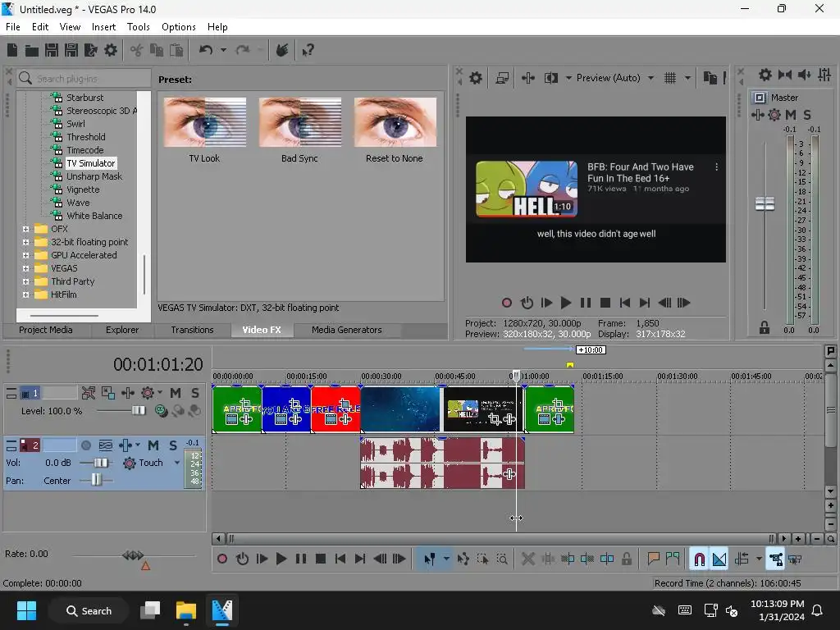
Task: Save the project using the Save icon
Action: (x=52, y=50)
